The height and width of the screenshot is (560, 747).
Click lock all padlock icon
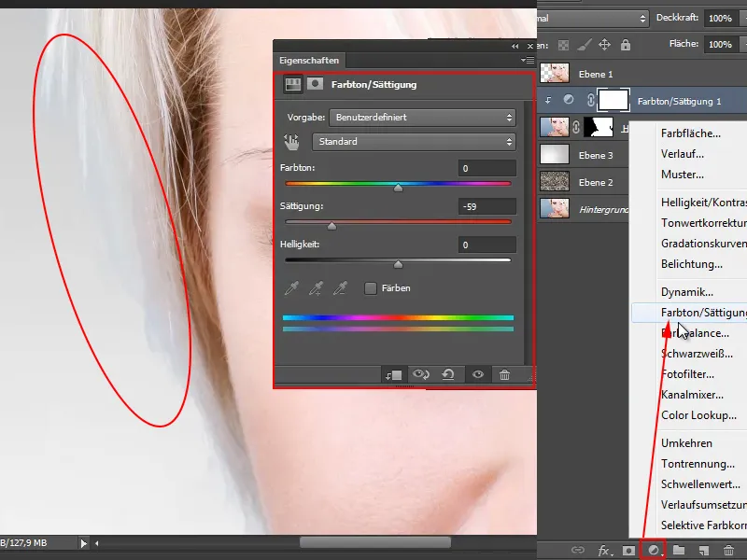626,45
